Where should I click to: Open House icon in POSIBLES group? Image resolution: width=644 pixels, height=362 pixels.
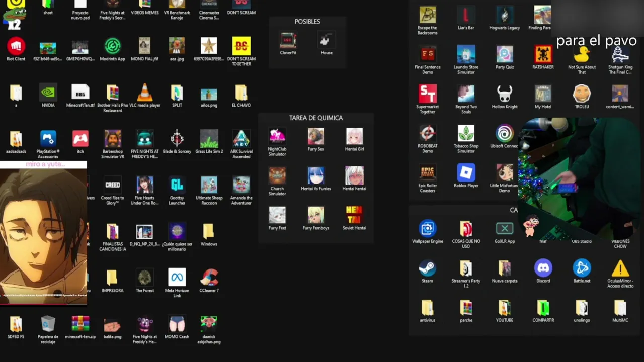pyautogui.click(x=327, y=40)
